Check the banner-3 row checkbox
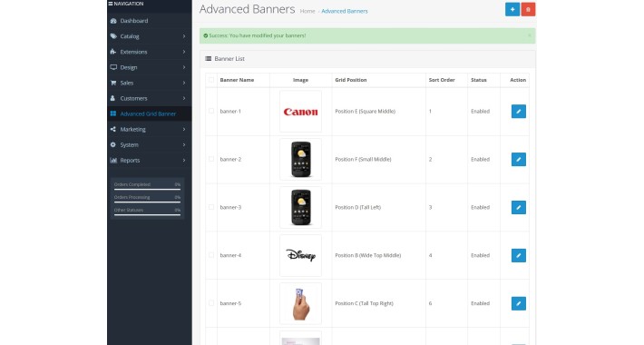644x345 pixels. (211, 207)
